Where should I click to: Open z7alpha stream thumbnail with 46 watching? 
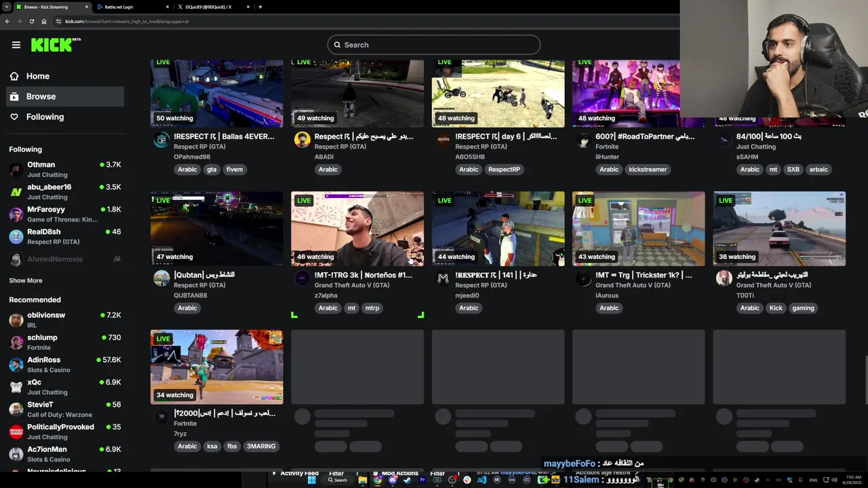(357, 228)
